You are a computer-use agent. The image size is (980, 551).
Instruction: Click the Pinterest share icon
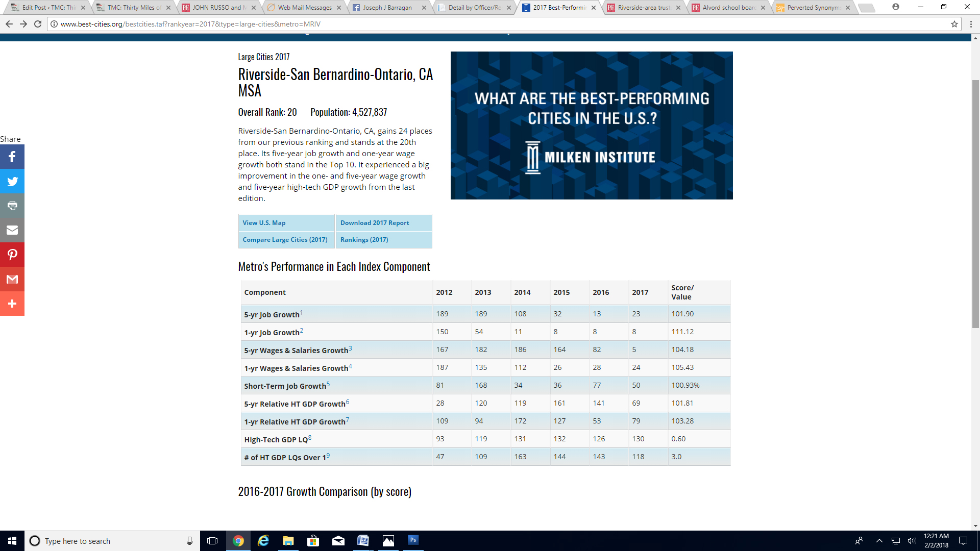[x=12, y=255]
